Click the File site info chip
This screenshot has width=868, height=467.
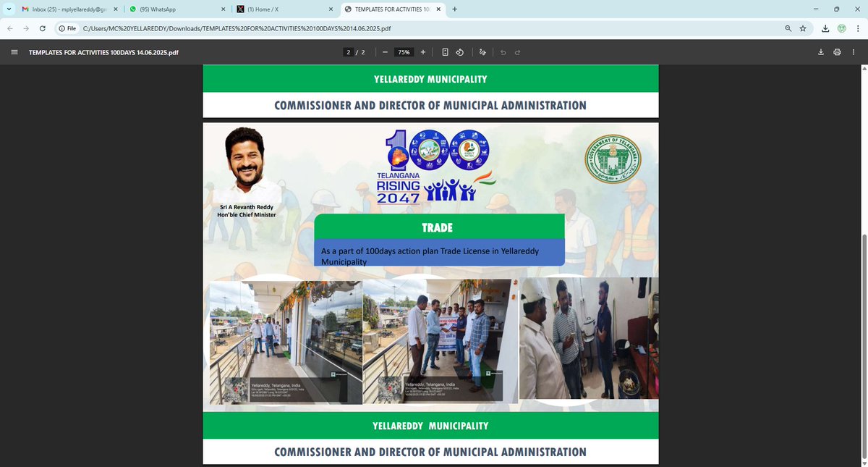[x=68, y=28]
